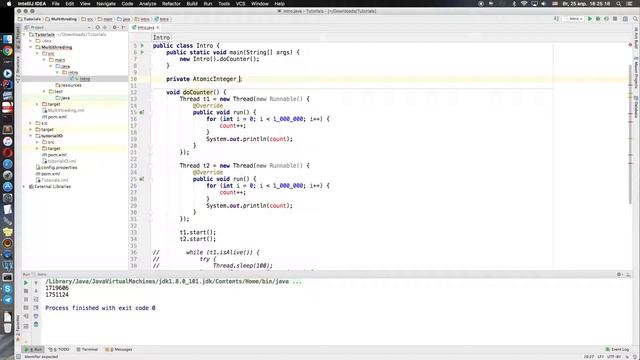Switch to the Terminal tool window tab
This screenshot has width=640, height=360.
[x=87, y=349]
